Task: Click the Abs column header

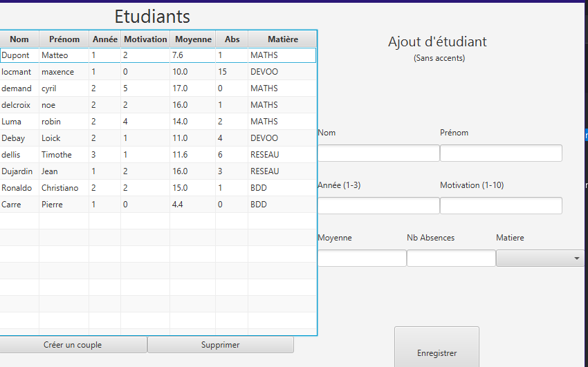Action: click(232, 39)
